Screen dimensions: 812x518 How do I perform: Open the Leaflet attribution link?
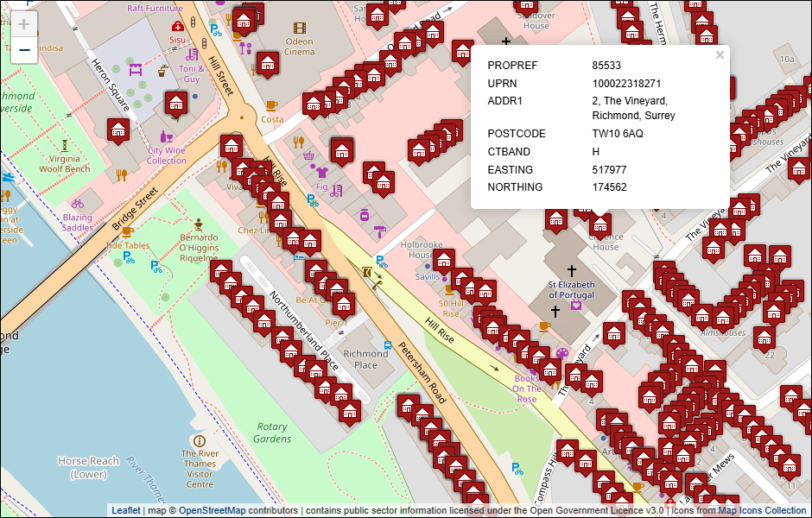point(125,510)
